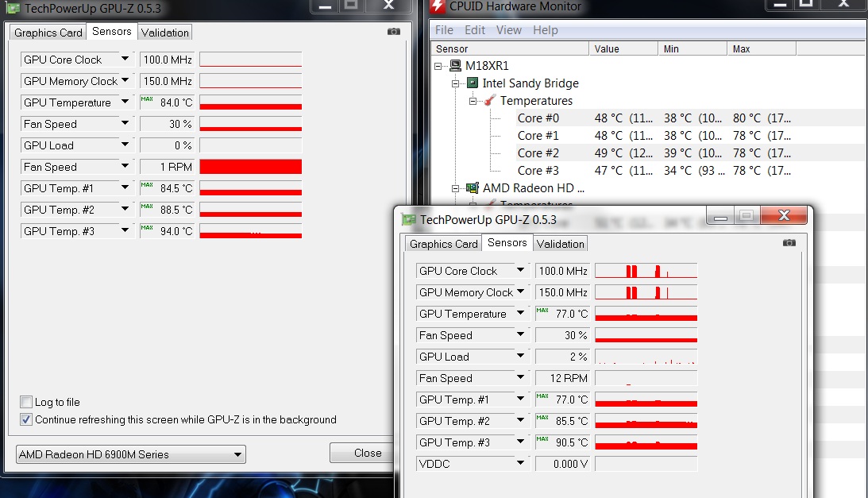The height and width of the screenshot is (498, 868).
Task: Click the 88.5 °C GPU Temp. #2 reading
Action: pyautogui.click(x=168, y=210)
